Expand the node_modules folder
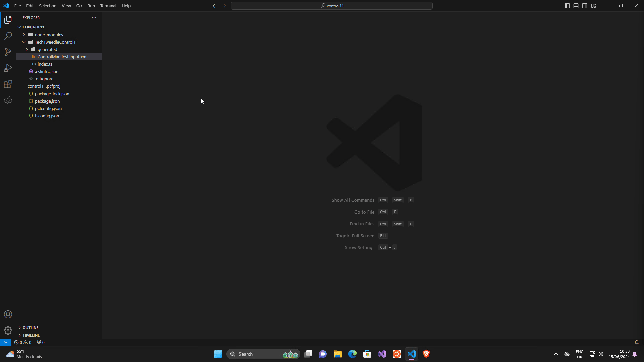644x362 pixels. click(x=23, y=34)
